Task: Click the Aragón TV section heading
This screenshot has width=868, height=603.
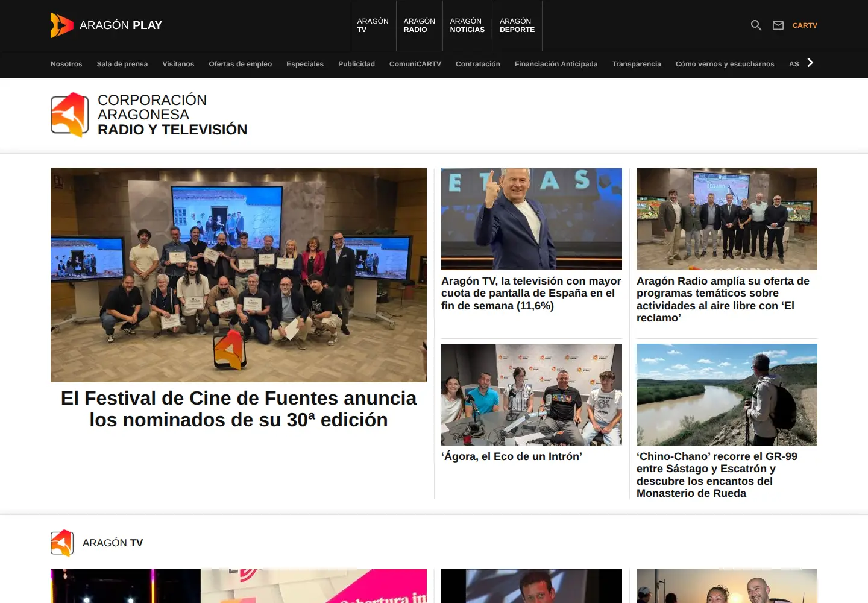Action: (x=113, y=543)
